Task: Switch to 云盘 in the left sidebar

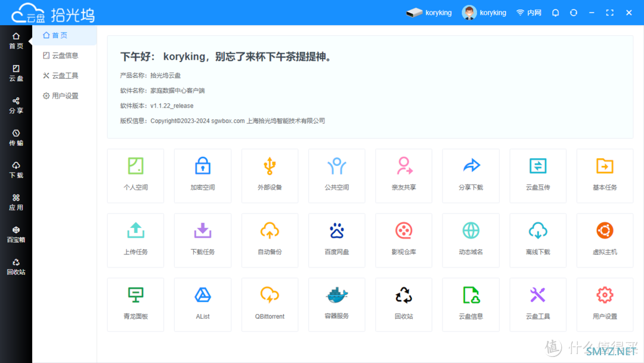Action: (x=16, y=73)
